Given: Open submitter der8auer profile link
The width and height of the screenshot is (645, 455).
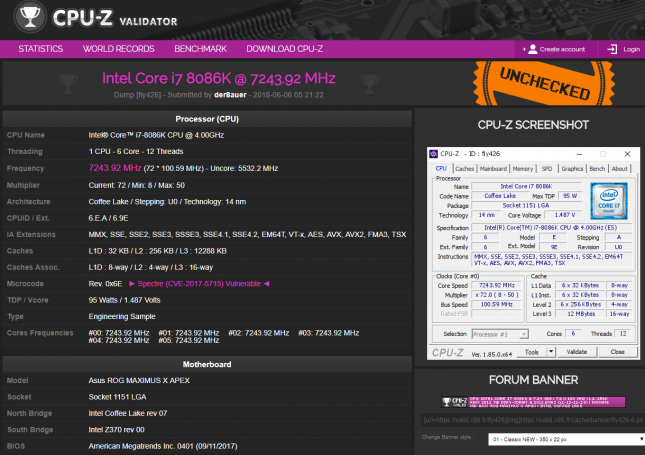Looking at the screenshot, I should (230, 95).
